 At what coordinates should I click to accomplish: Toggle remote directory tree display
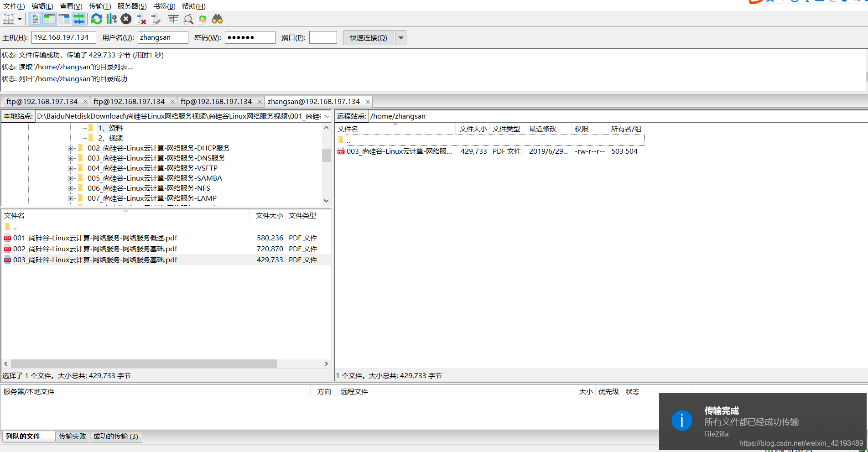tap(64, 19)
